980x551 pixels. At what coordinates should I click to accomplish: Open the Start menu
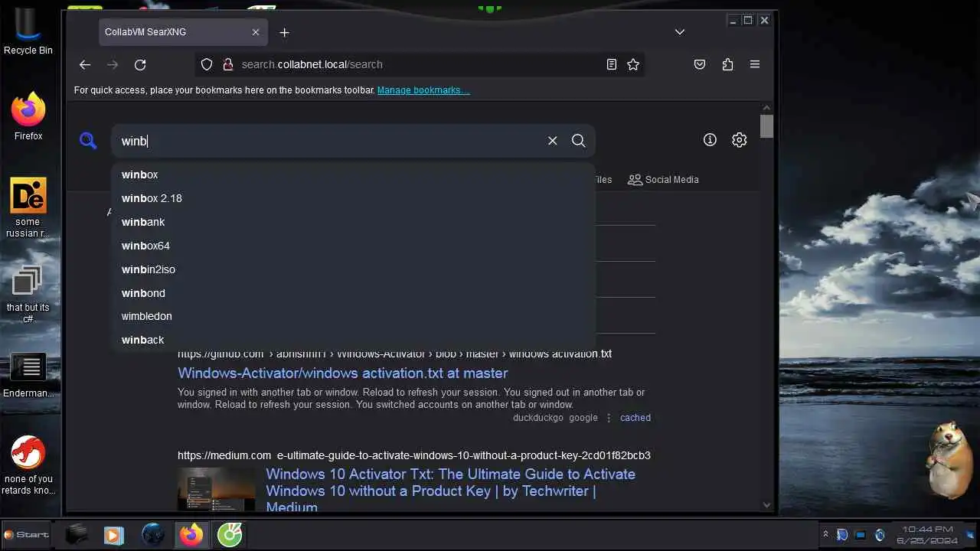click(x=27, y=535)
